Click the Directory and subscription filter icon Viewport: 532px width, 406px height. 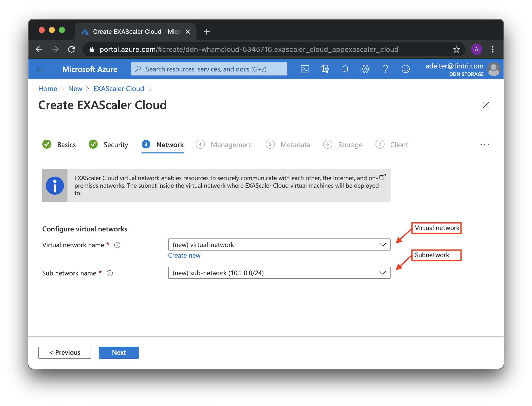(x=325, y=69)
